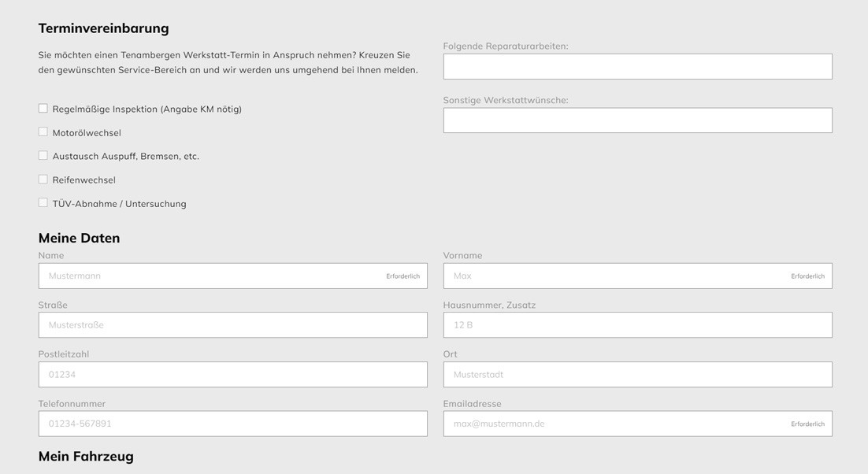Screen dimensions: 868x474
Task: Focus the Emailadresse input field
Action: coord(618,424)
